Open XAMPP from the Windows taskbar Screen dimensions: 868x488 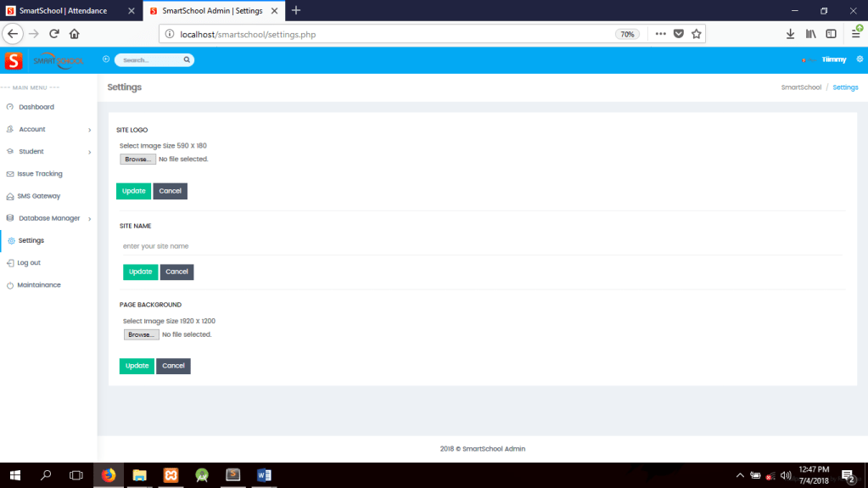point(171,475)
